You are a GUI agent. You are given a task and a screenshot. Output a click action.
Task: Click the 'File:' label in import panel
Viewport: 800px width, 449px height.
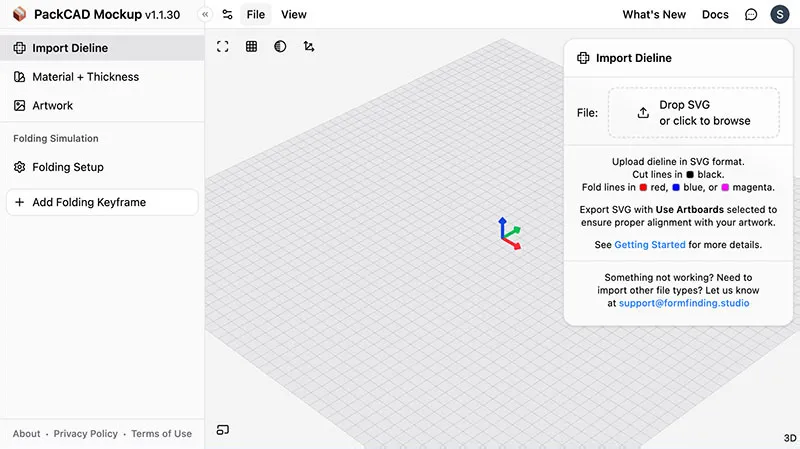tap(587, 113)
